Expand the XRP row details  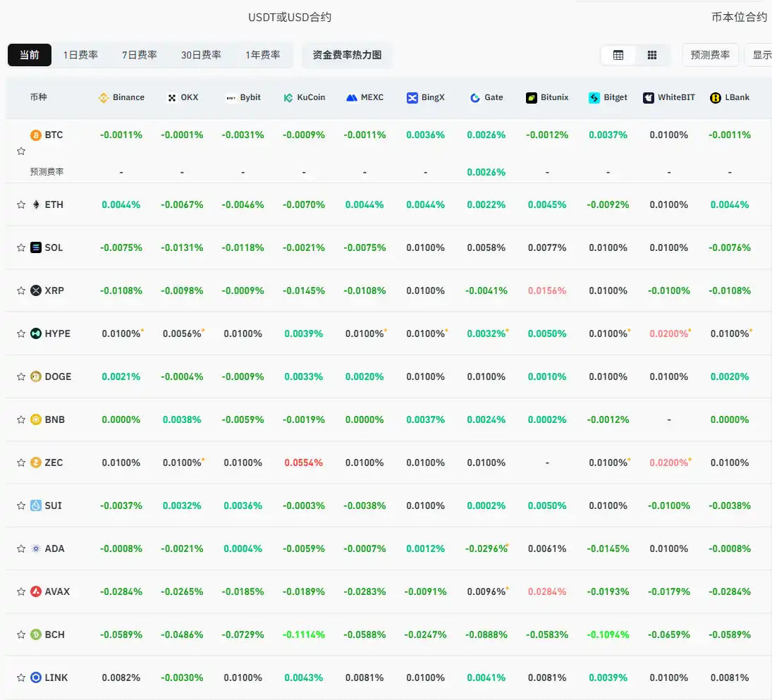[54, 290]
